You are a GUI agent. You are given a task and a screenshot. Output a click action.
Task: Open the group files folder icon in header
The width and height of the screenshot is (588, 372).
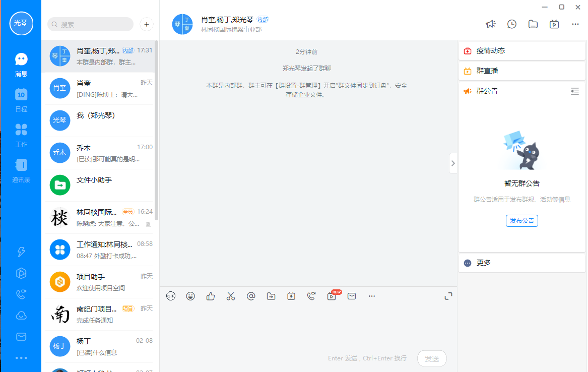pyautogui.click(x=533, y=24)
